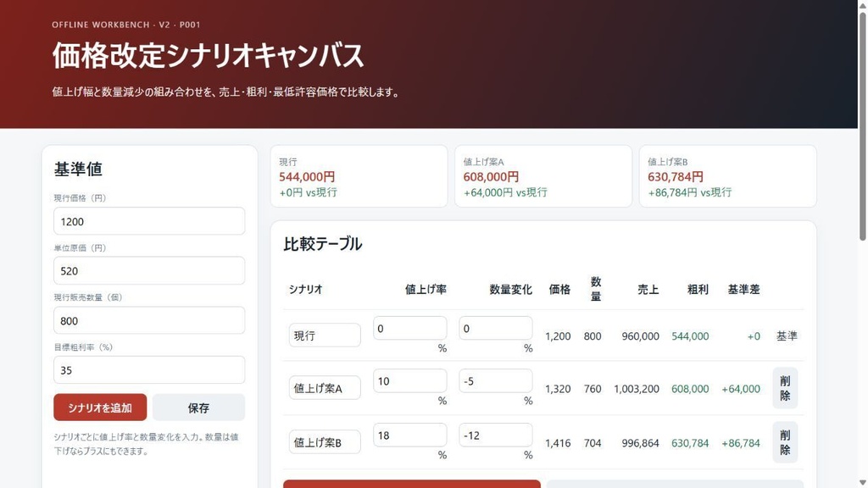Image resolution: width=868 pixels, height=488 pixels.
Task: Click the +64,000円 vs現行 text
Action: [505, 192]
